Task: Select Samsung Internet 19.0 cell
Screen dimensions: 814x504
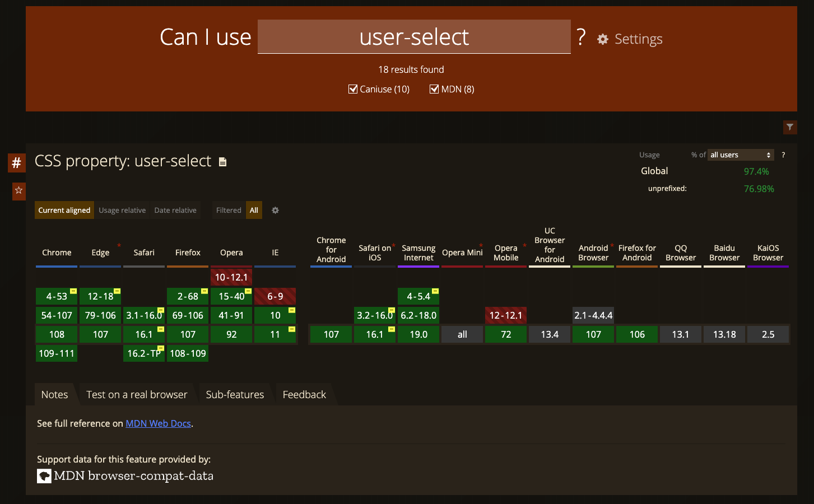Action: tap(418, 334)
